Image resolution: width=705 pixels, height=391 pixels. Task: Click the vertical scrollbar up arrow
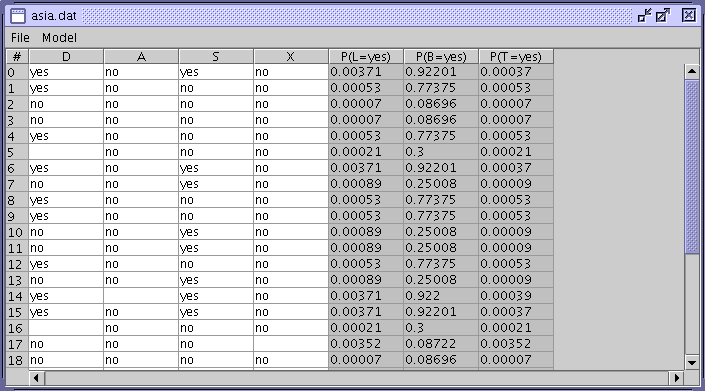pyautogui.click(x=692, y=71)
